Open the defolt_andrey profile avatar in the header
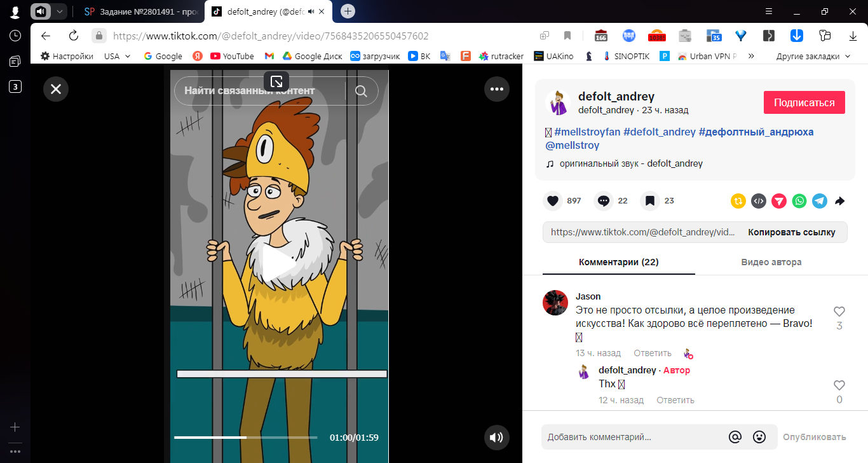Image resolution: width=868 pixels, height=463 pixels. pyautogui.click(x=558, y=102)
